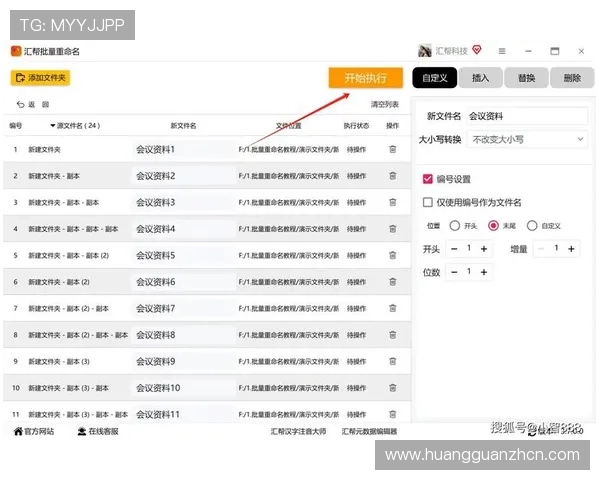
Task: Click trash icon in 会议资料5 row
Action: pos(393,255)
